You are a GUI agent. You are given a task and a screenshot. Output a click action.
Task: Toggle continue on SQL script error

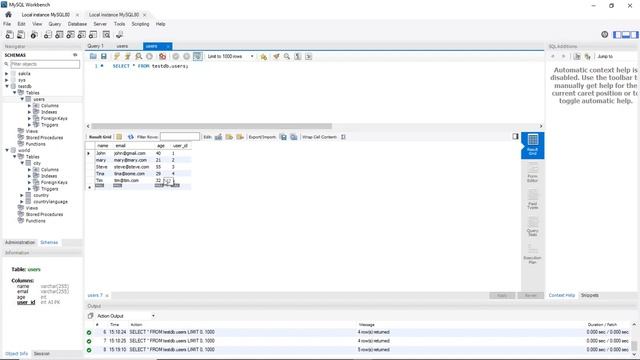click(162, 56)
